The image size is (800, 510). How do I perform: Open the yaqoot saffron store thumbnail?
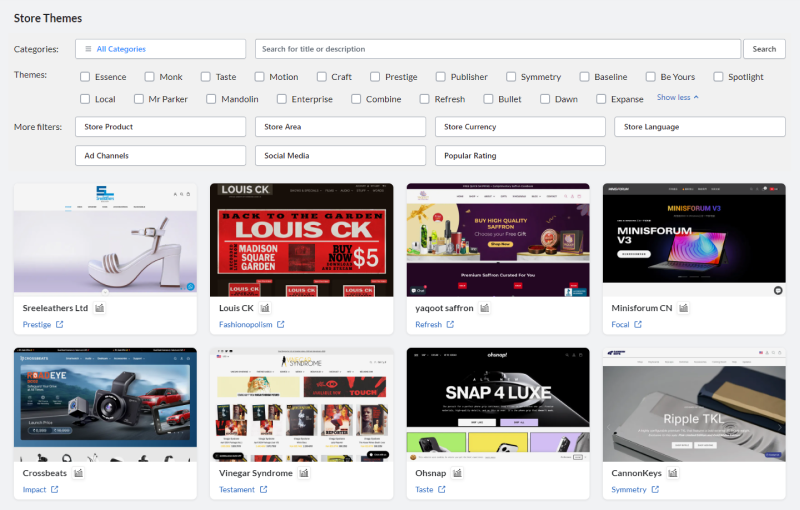498,240
